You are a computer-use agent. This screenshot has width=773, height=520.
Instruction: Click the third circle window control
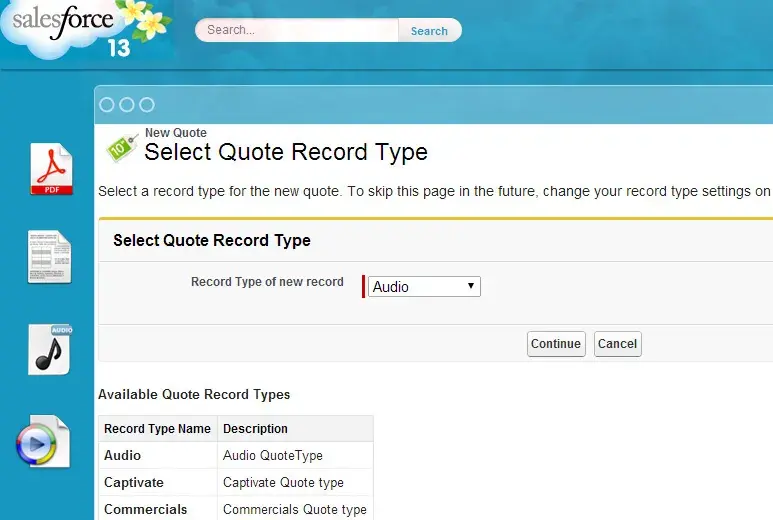(147, 104)
